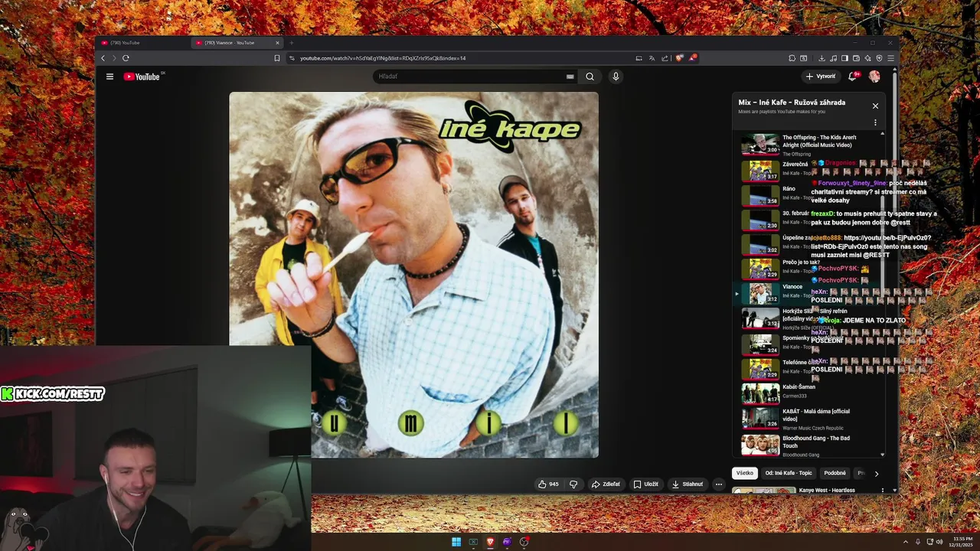Click the taskbar microphone tray icon
This screenshot has width=980, height=551.
[x=918, y=542]
